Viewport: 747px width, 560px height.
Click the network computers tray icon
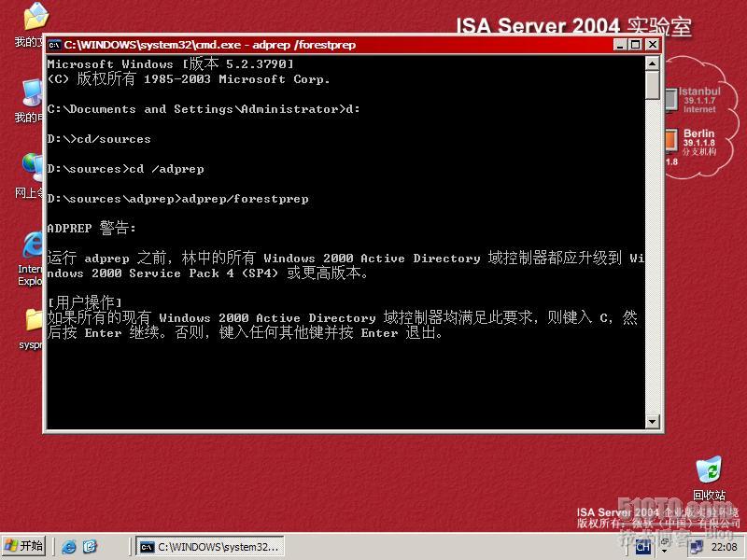tap(696, 547)
